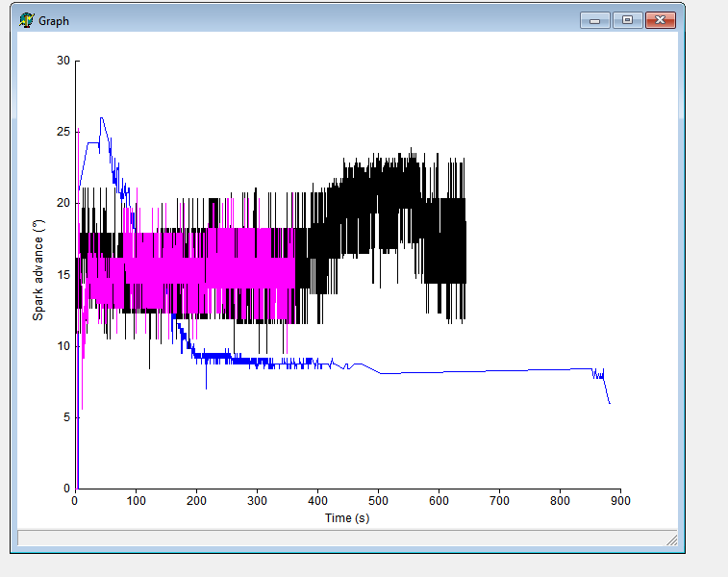Viewport: 728px width, 577px height.
Task: Click the end of the blue curve
Action: (609, 403)
